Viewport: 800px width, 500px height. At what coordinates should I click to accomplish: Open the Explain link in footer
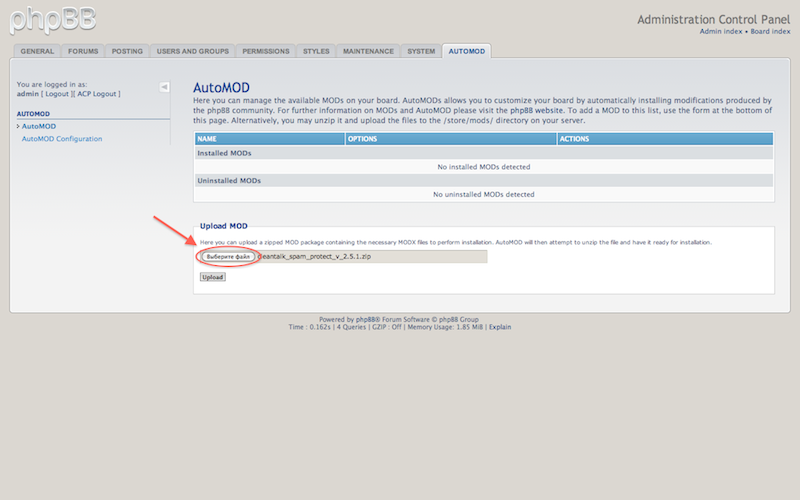500,327
